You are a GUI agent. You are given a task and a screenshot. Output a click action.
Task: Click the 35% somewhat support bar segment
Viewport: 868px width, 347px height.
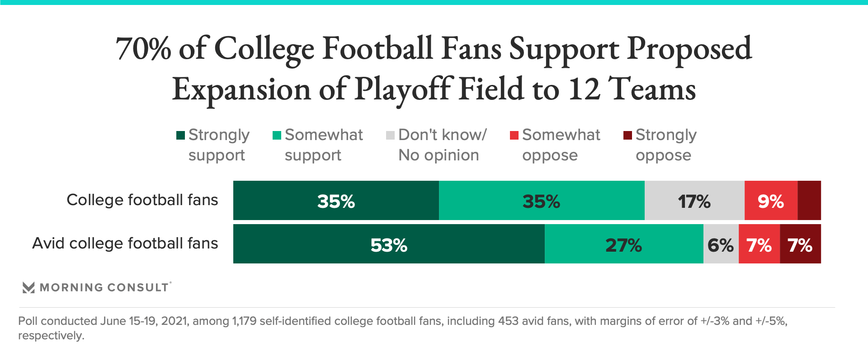point(541,201)
